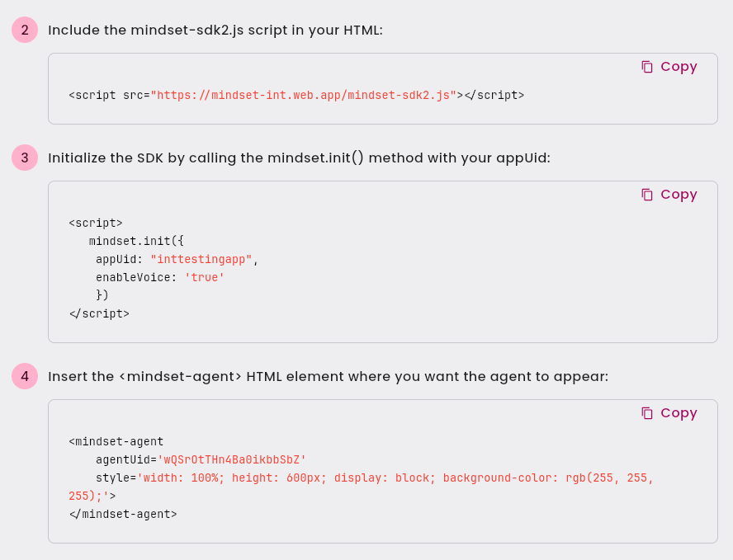Click the opening <mindset-agent tag line
The width and height of the screenshot is (733, 560).
(116, 441)
